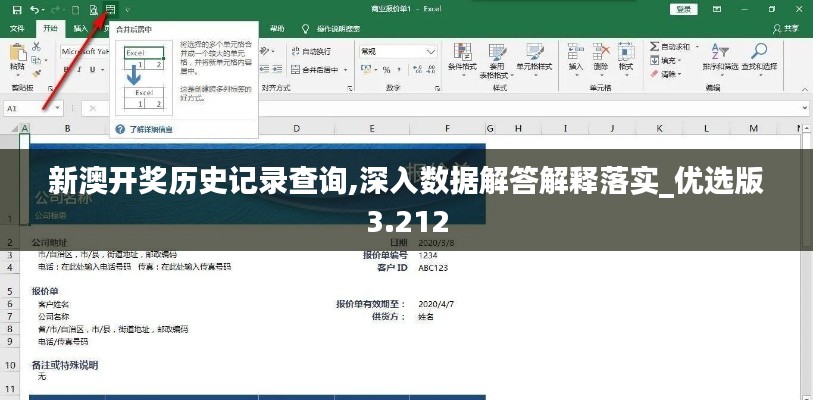Expand the formula bar chevron
The height and width of the screenshot is (400, 813).
805,108
